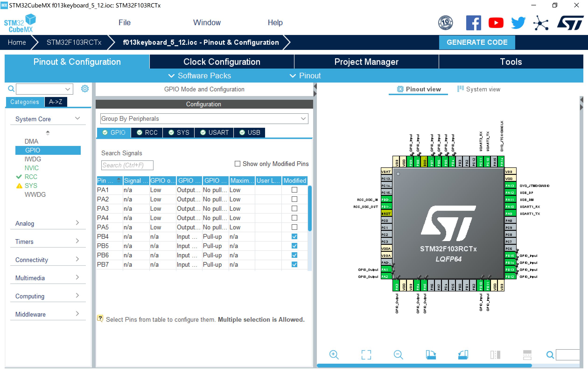Select RCC in System Core list
This screenshot has height=373, width=588.
coord(31,177)
